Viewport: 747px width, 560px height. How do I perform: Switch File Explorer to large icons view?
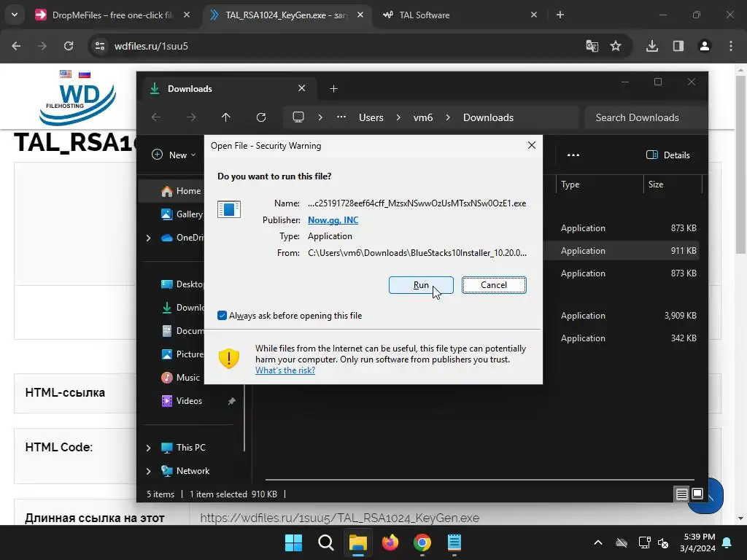coord(697,494)
